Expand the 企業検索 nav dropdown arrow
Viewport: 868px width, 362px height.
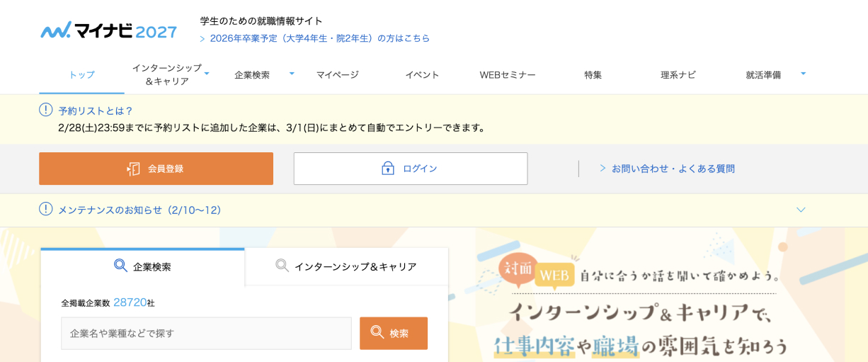(292, 73)
